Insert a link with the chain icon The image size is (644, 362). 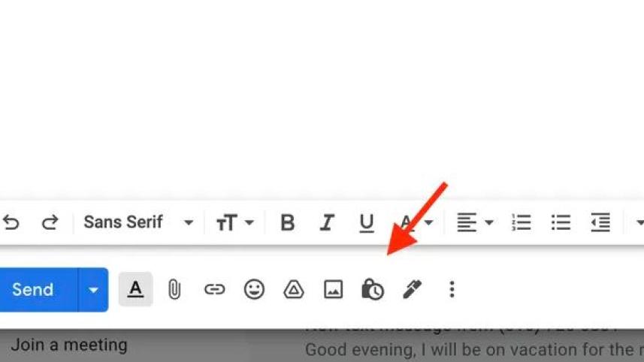point(214,289)
